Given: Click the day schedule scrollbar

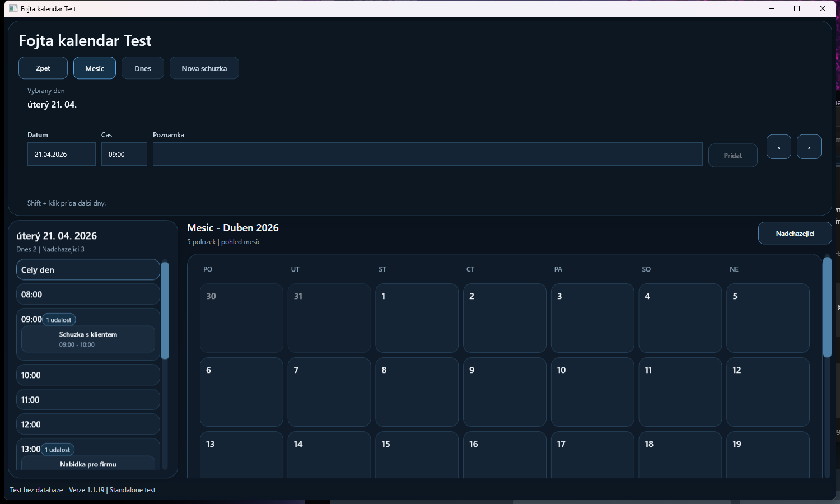Looking at the screenshot, I should point(165,310).
